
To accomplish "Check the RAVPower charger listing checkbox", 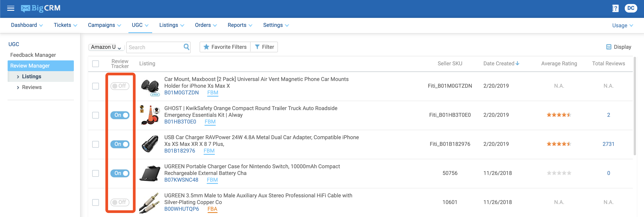I will (x=96, y=144).
